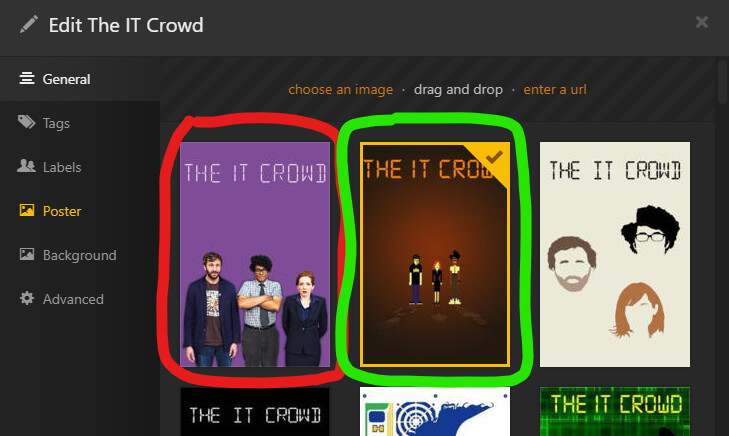Click the Advanced gear icon
This screenshot has width=729, height=436.
tap(27, 298)
